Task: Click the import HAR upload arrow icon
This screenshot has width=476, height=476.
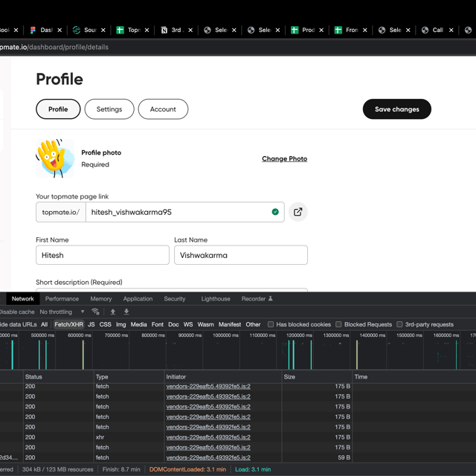Action: (113, 312)
